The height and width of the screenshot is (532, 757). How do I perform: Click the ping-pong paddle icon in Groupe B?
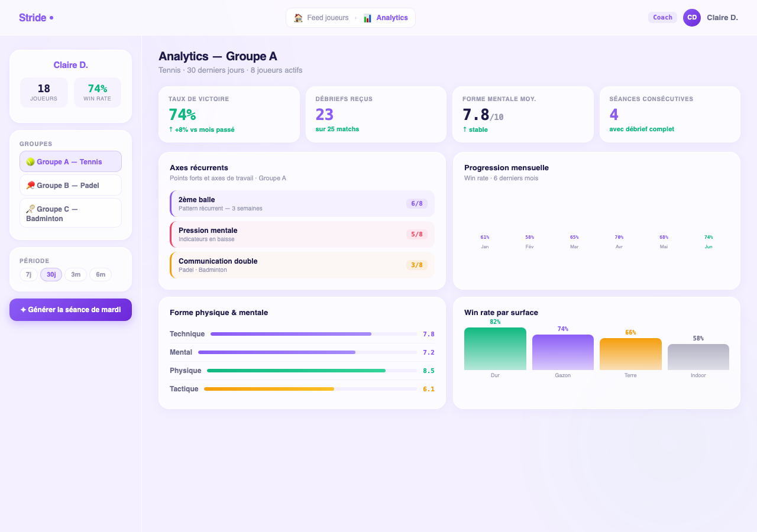click(30, 186)
